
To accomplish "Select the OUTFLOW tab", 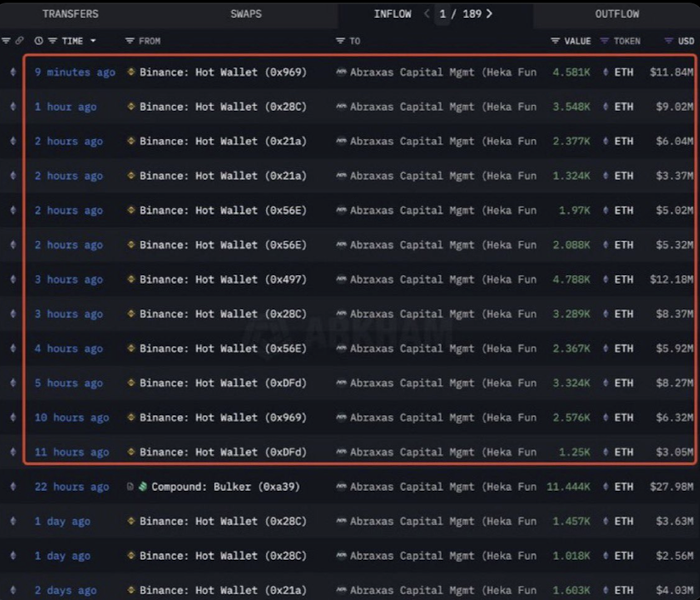I will pyautogui.click(x=617, y=14).
